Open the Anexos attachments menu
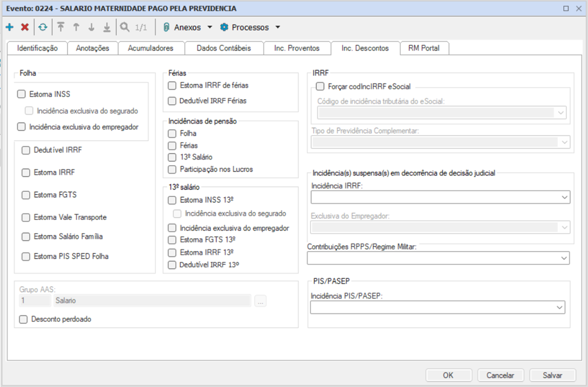 coord(187,27)
